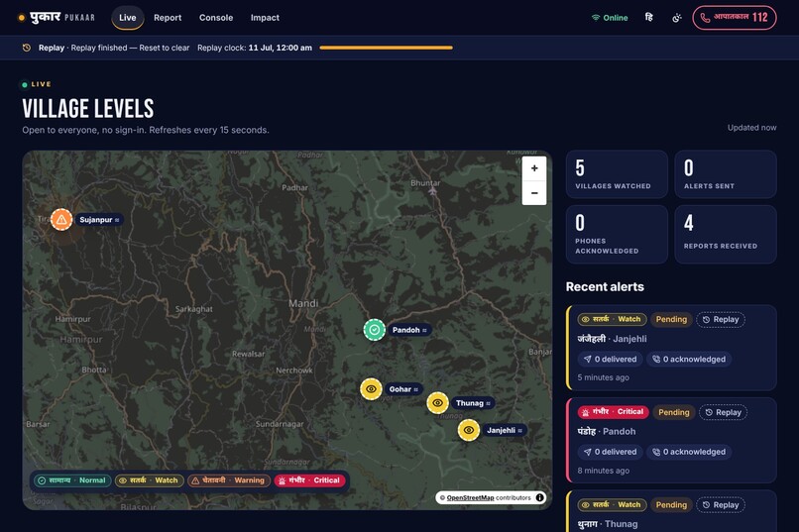This screenshot has width=799, height=532.
Task: Click the Alerts Sent stat card
Action: pyautogui.click(x=725, y=174)
